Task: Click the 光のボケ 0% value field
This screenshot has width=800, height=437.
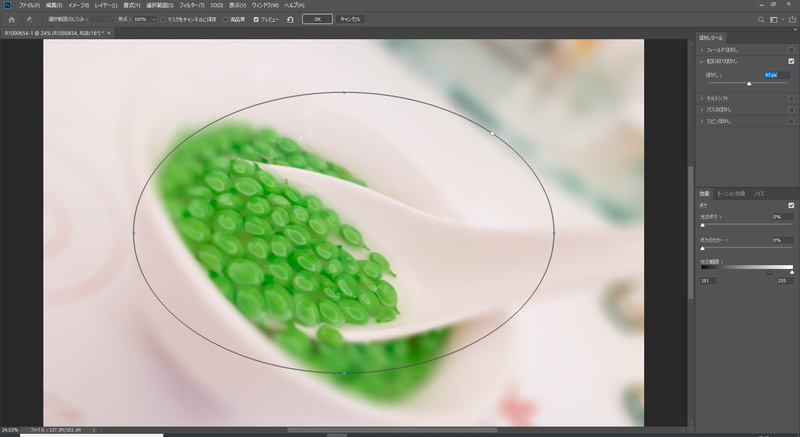Action: point(783,217)
